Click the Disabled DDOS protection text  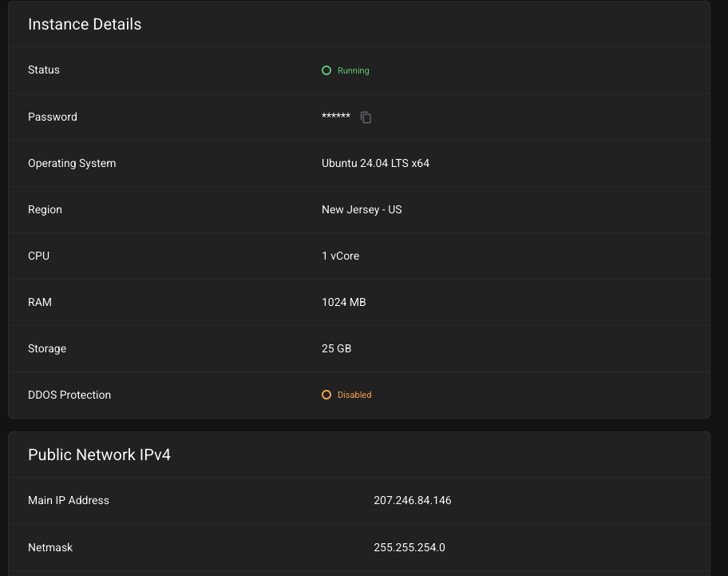[354, 395]
